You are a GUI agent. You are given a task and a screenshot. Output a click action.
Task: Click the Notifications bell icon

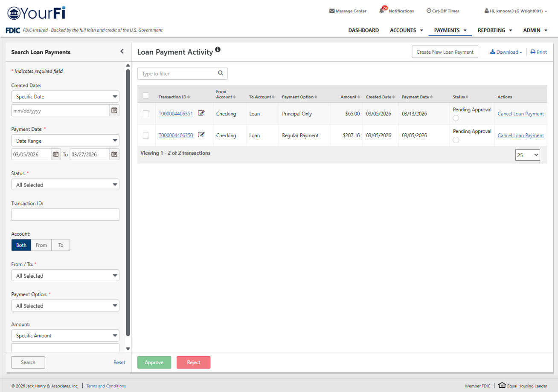[x=382, y=11]
